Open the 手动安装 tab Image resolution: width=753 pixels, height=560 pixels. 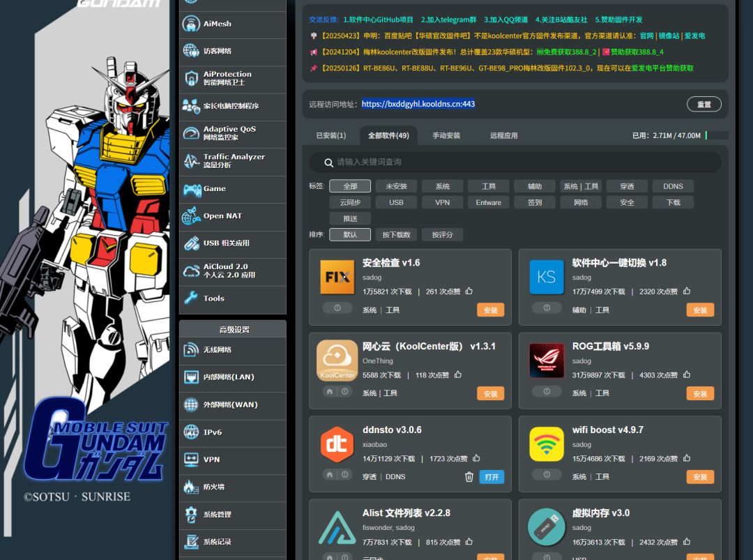click(x=446, y=135)
